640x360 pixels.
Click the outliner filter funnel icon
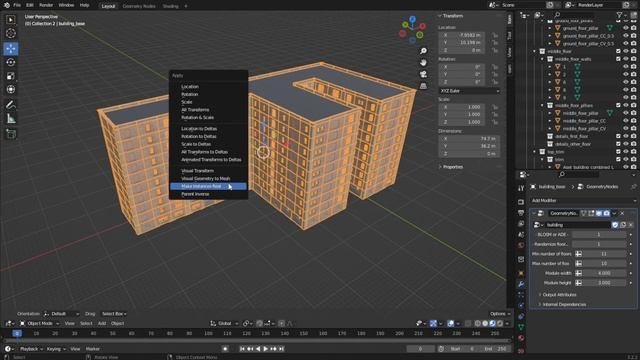point(620,15)
